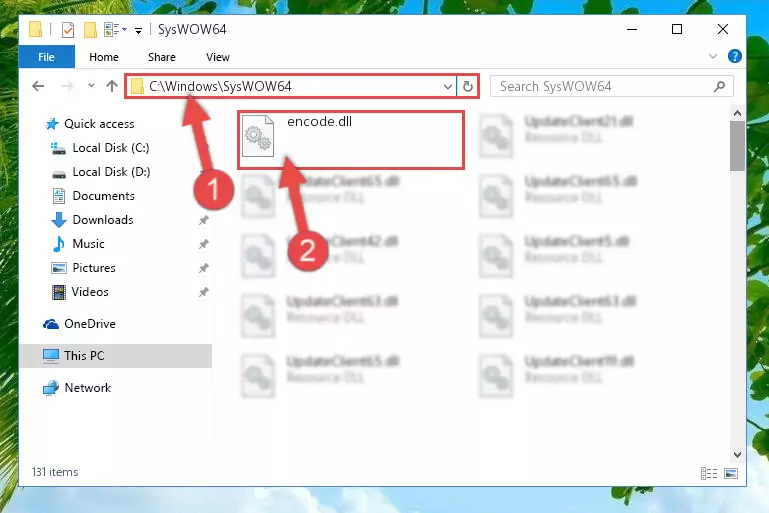The width and height of the screenshot is (769, 513).
Task: Go up one folder level
Action: tap(112, 86)
